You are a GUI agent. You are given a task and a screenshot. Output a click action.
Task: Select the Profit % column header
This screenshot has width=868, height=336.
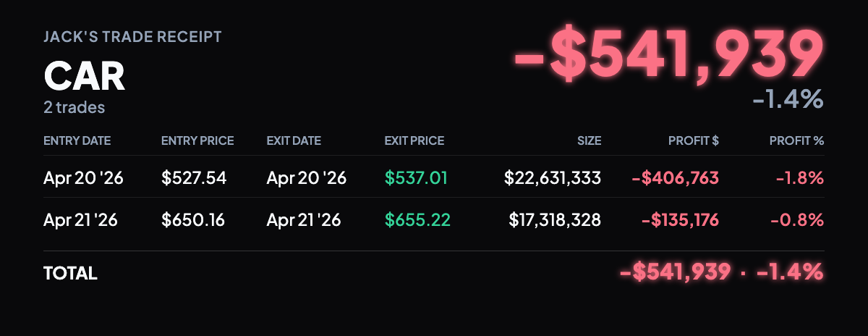[x=796, y=140]
